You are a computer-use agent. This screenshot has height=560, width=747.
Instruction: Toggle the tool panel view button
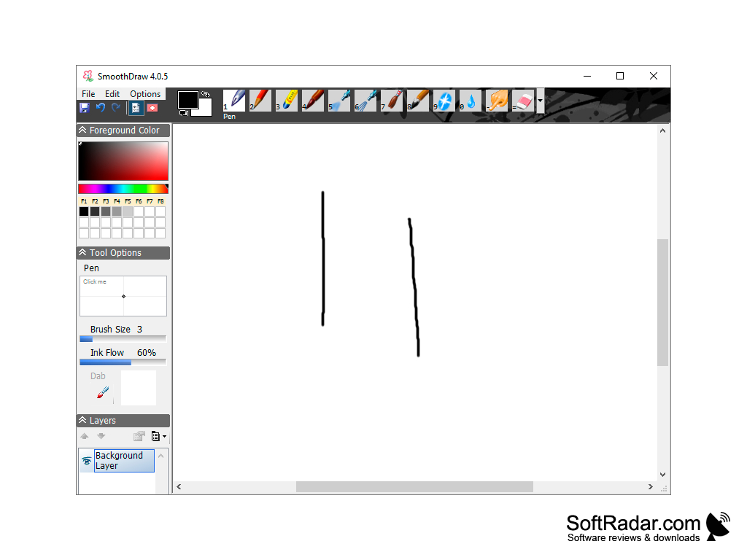pos(136,108)
